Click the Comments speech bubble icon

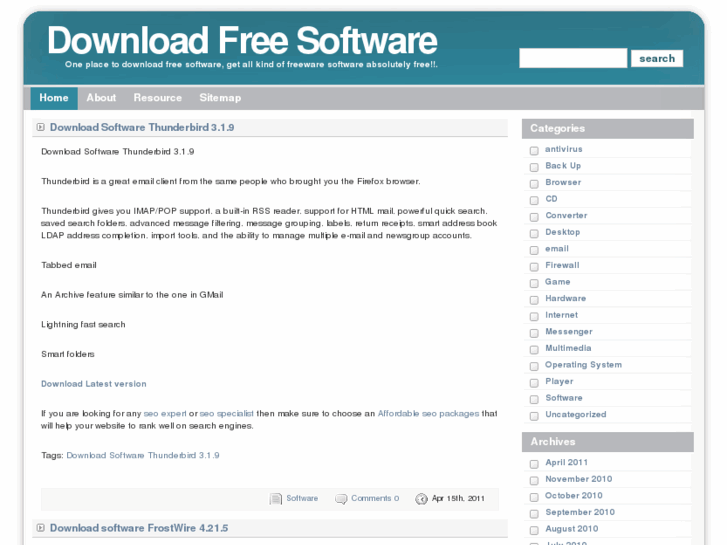341,499
